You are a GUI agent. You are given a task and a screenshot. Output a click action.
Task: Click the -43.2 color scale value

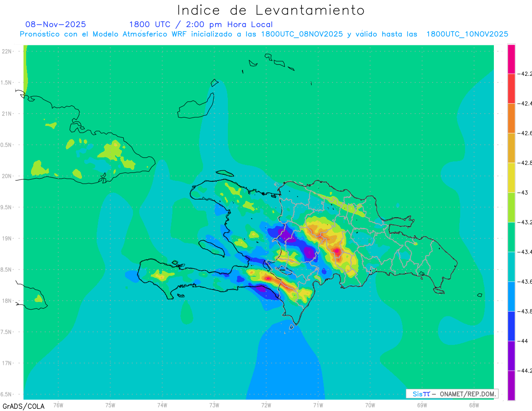(526, 222)
